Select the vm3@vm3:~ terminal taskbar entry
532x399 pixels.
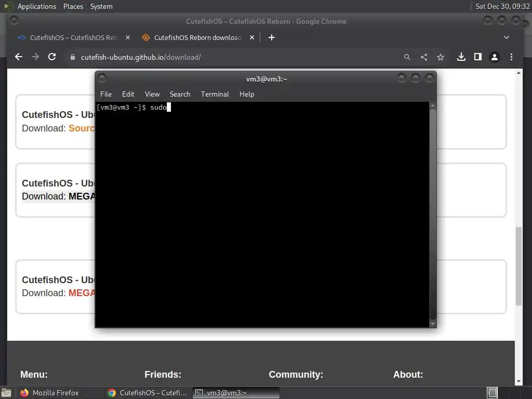pyautogui.click(x=236, y=393)
